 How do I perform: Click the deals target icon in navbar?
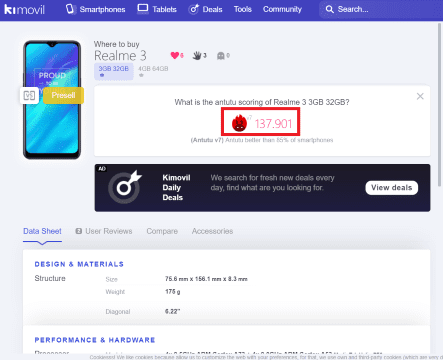pos(194,9)
